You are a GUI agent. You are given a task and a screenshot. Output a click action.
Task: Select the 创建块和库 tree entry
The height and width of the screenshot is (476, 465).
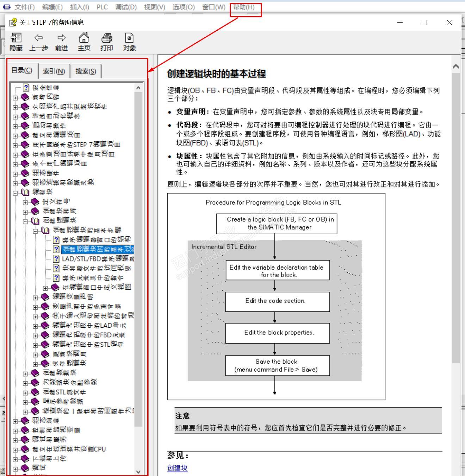click(59, 211)
